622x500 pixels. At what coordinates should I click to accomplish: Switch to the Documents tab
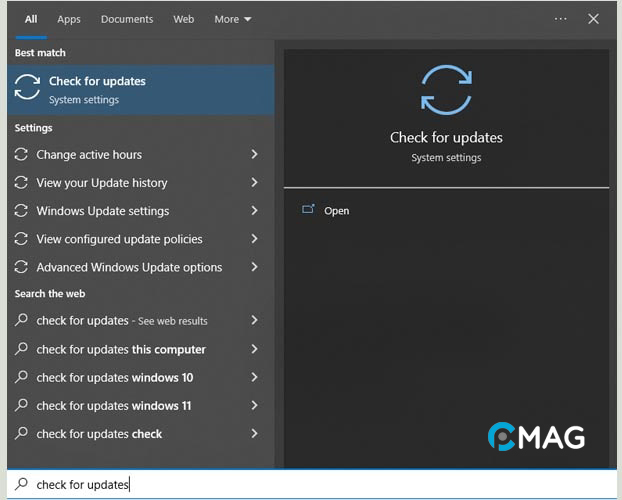pos(127,19)
